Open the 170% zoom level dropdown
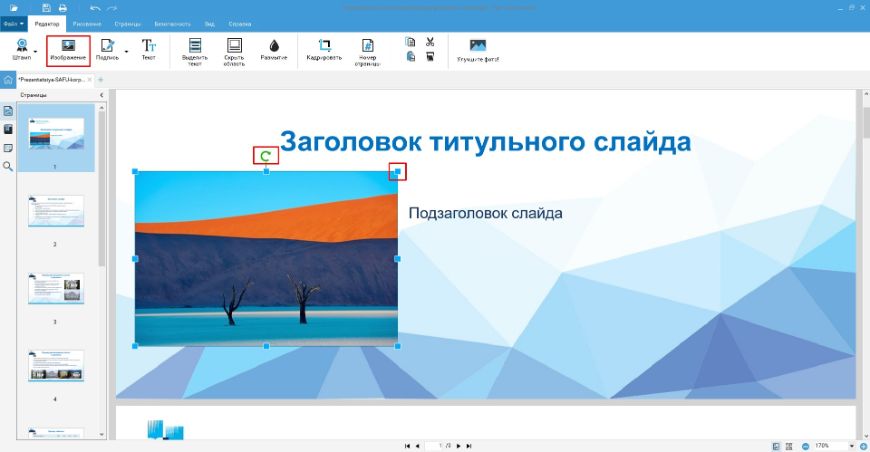The width and height of the screenshot is (870, 452). 852,446
